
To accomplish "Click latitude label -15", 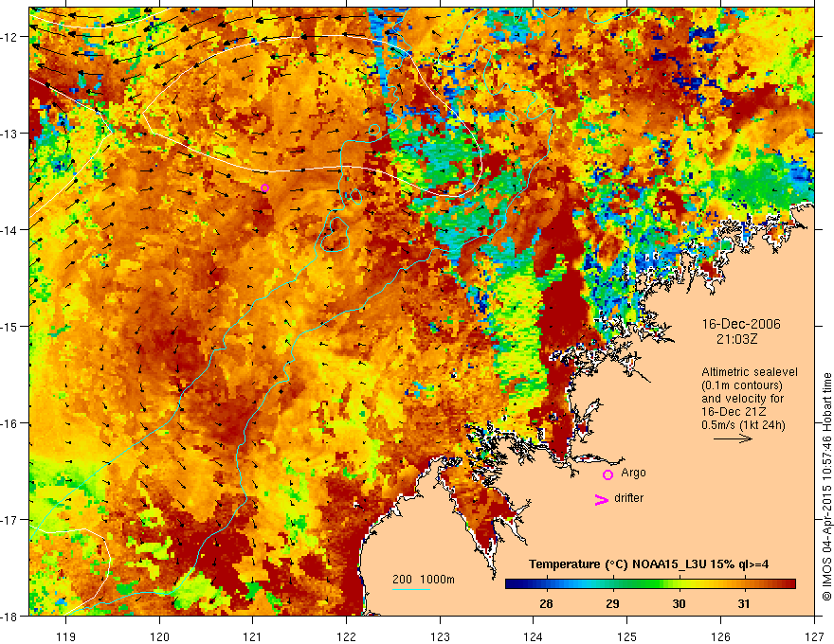I will (x=10, y=326).
